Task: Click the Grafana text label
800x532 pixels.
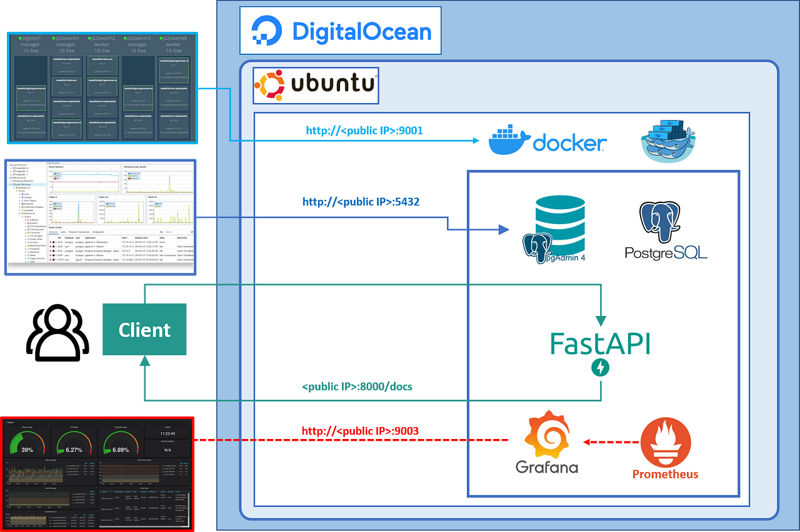Action: coord(547,467)
